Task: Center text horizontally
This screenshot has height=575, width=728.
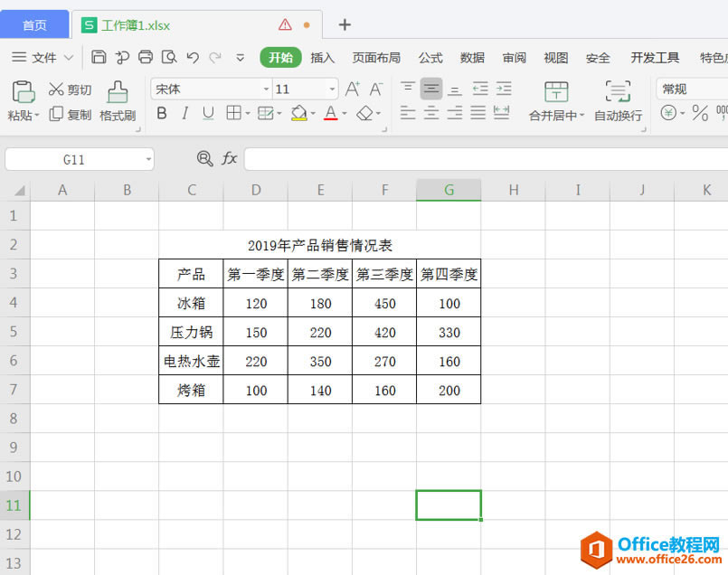Action: 431,113
